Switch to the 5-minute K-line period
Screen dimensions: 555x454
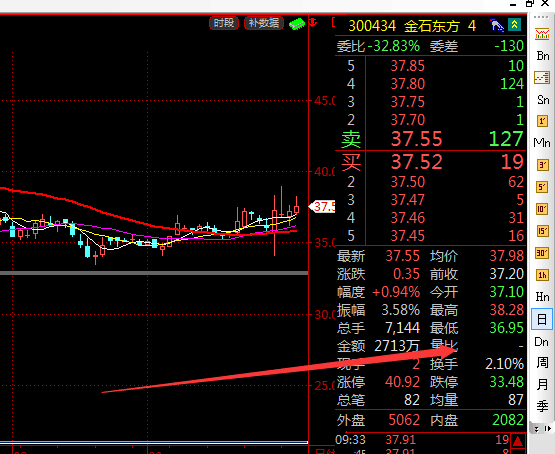542,187
